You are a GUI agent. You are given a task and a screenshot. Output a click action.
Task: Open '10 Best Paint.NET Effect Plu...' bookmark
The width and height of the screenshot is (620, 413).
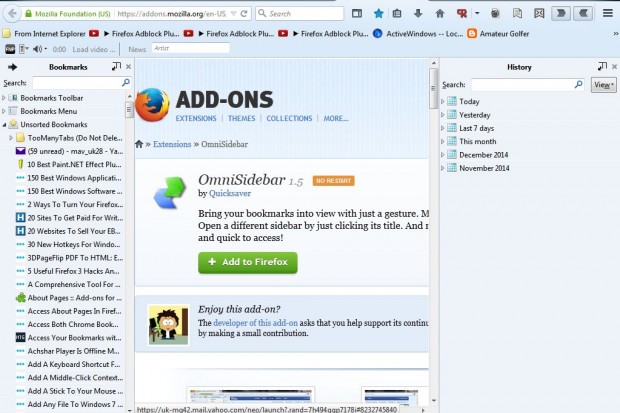click(70, 165)
